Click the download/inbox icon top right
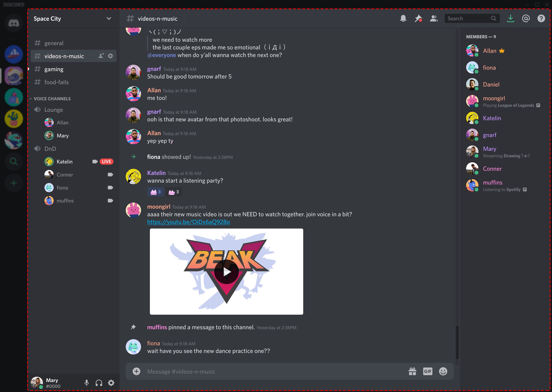The image size is (552, 392). pyautogui.click(x=510, y=18)
